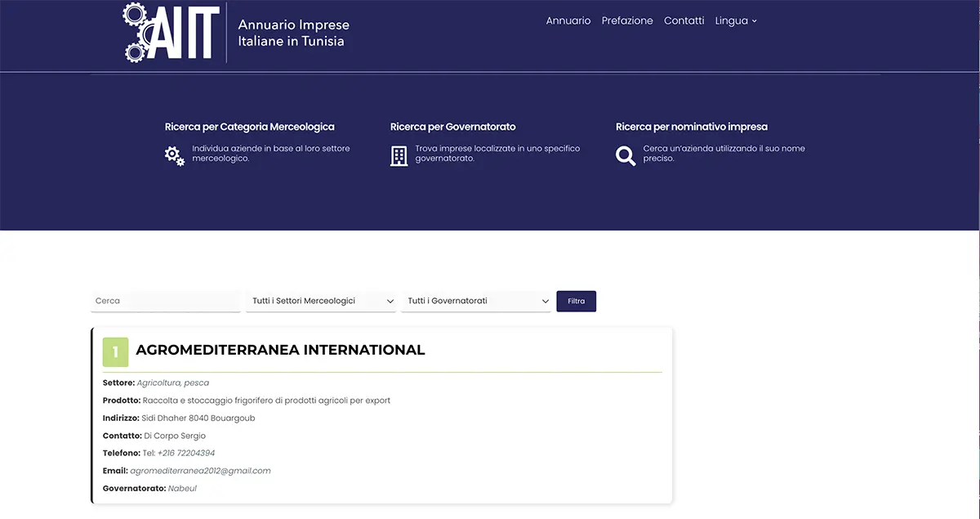Open the Contatti page
Viewport: 980px width, 519px height.
[684, 20]
